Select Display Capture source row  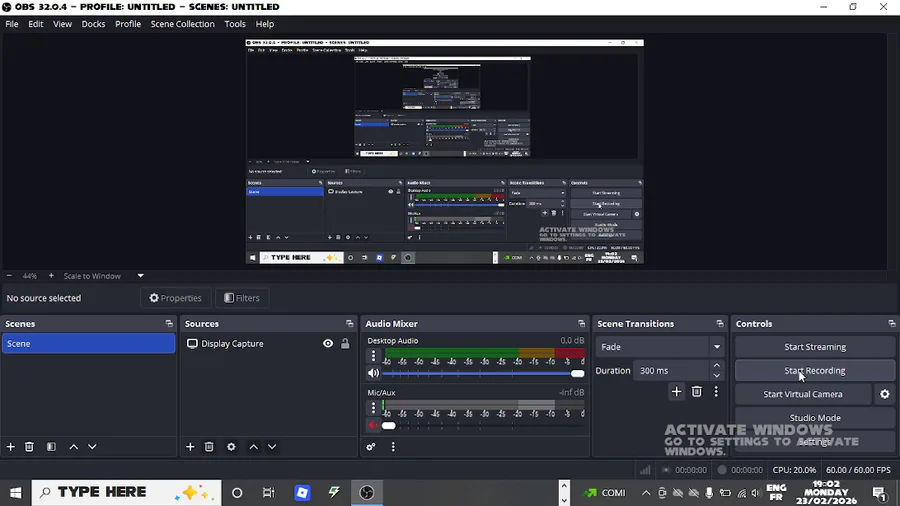pyautogui.click(x=269, y=344)
